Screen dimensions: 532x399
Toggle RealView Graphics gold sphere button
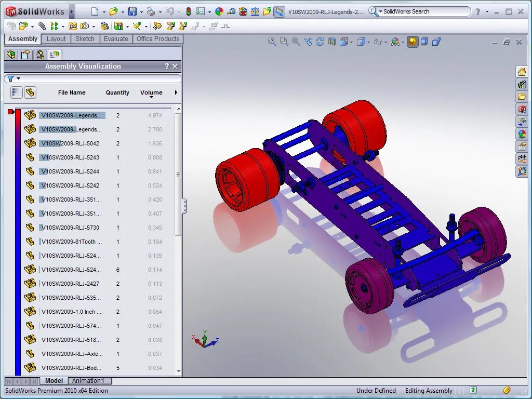412,42
